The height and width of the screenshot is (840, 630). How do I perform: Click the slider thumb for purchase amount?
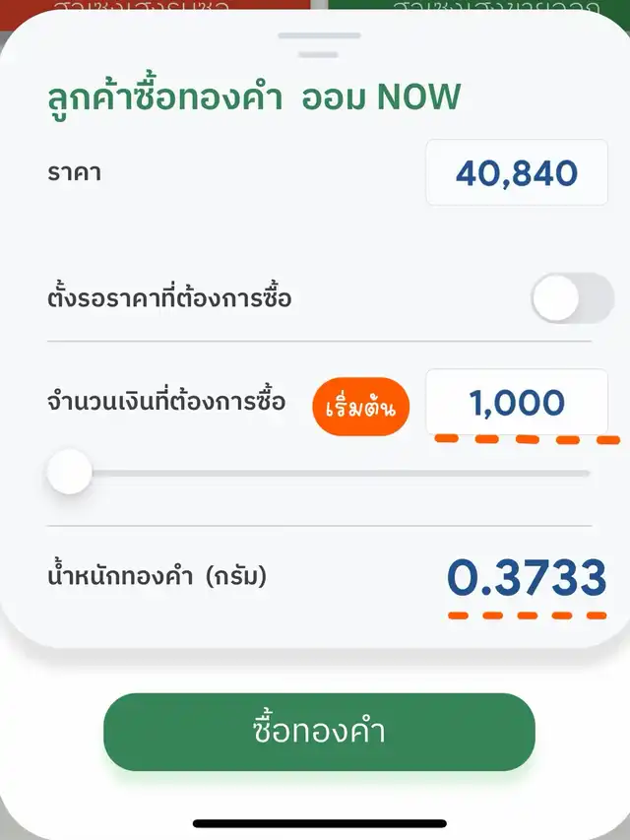[x=70, y=474]
